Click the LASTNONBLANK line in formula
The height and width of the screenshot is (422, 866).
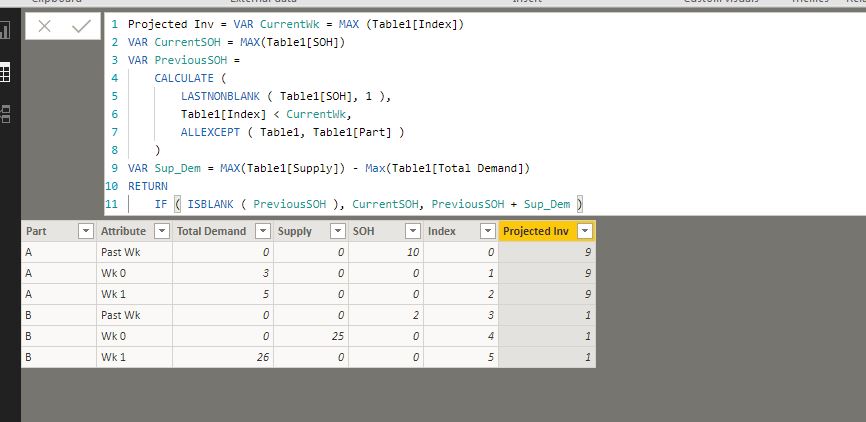(286, 96)
